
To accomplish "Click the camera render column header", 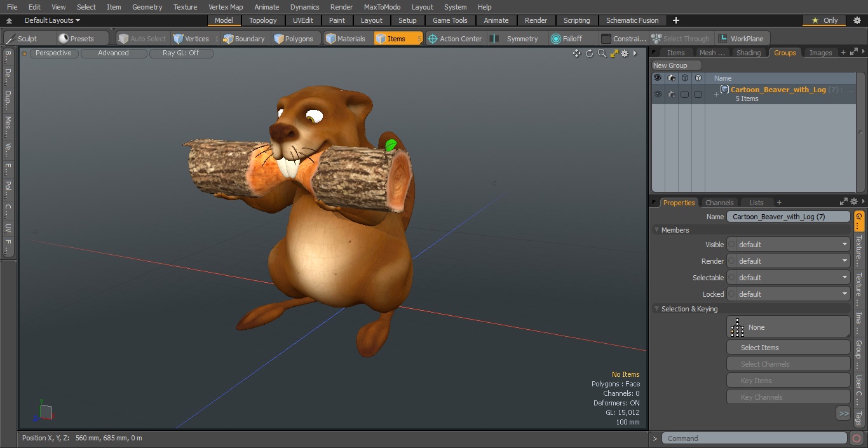I will pos(671,78).
